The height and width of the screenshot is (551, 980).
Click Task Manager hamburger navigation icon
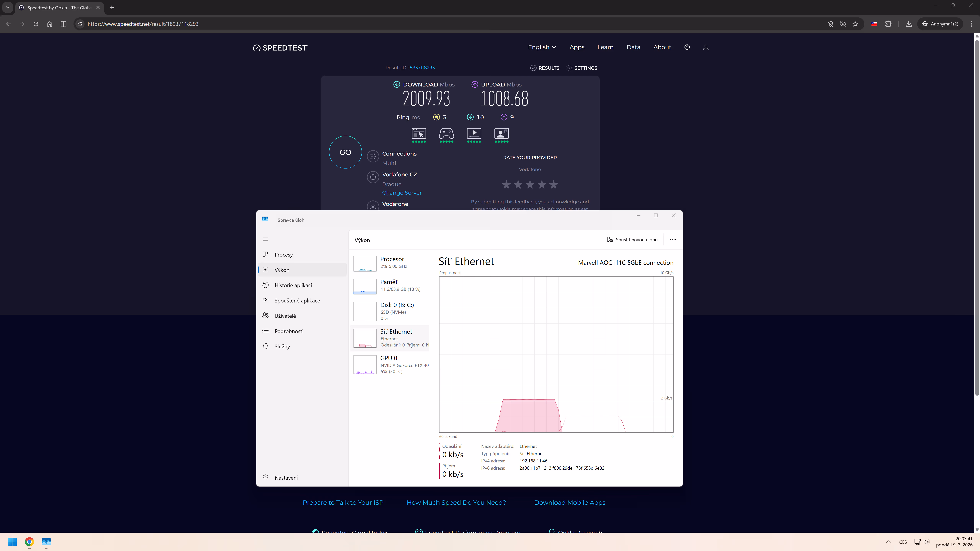pos(265,239)
